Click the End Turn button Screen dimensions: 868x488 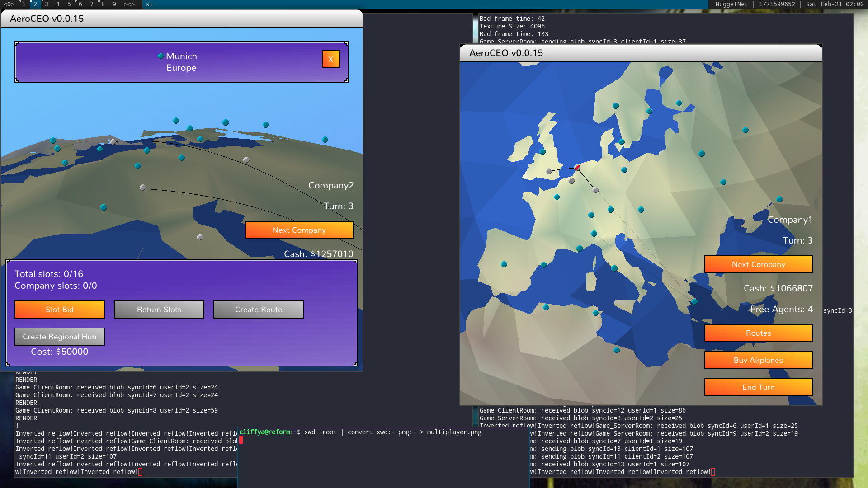[758, 387]
